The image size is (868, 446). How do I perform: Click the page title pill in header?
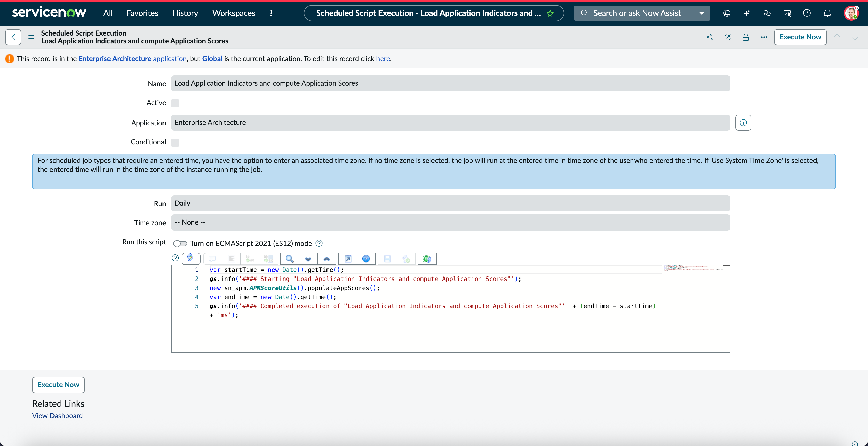pos(434,13)
